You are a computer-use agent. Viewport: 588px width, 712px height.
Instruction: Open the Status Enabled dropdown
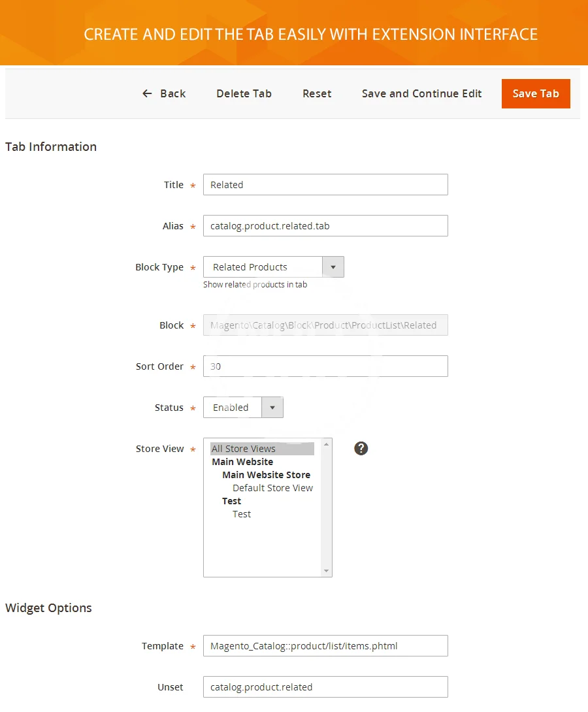pos(243,408)
